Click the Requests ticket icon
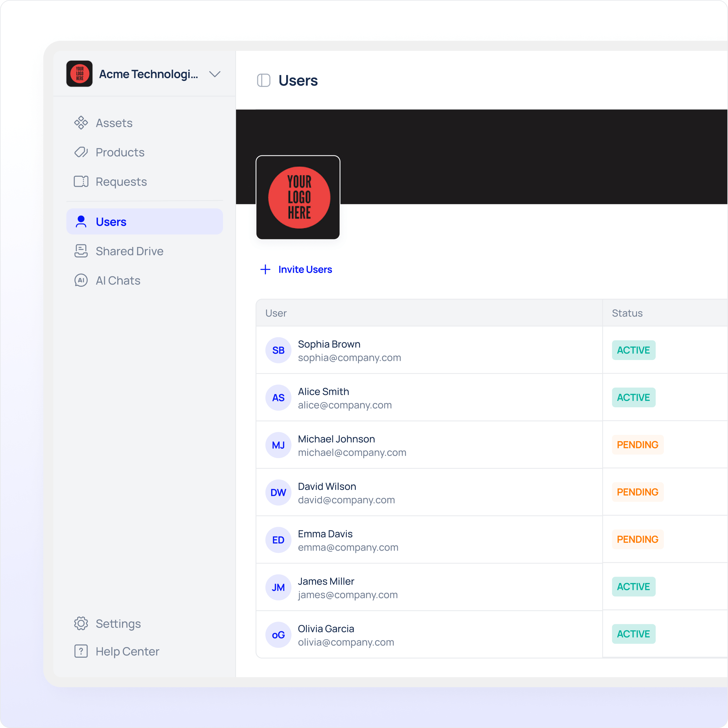The height and width of the screenshot is (728, 728). click(81, 182)
